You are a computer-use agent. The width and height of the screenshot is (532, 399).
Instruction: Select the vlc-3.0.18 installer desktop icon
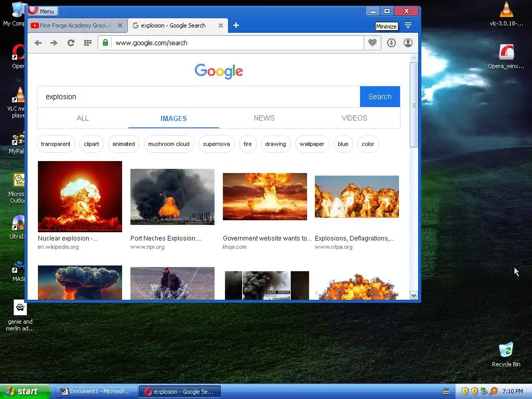tap(506, 14)
